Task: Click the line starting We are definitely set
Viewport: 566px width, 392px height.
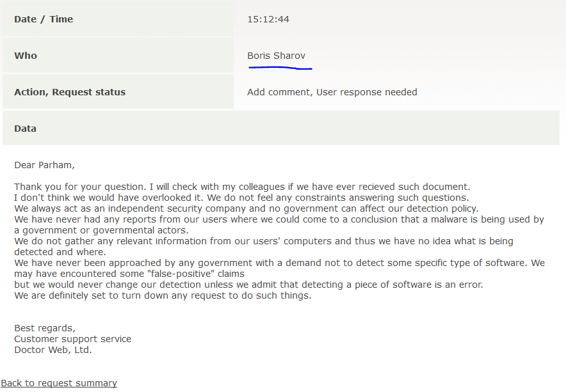Action: tap(163, 295)
